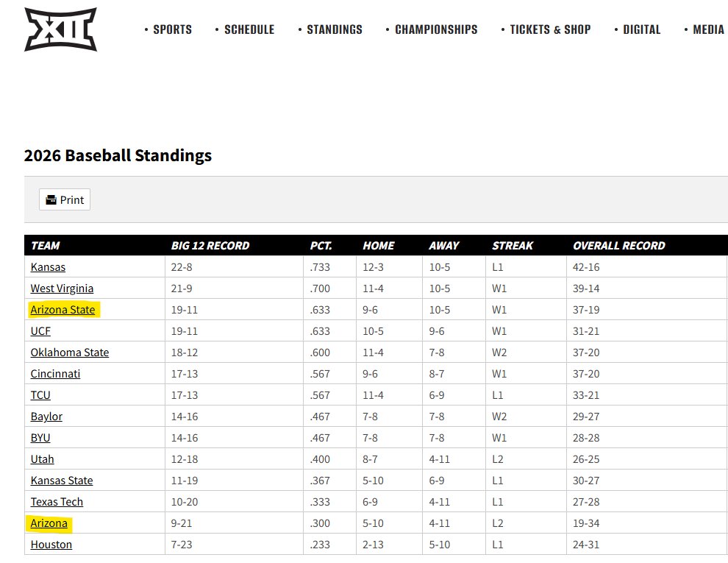Click the Big 12 XII logo

coord(61,29)
